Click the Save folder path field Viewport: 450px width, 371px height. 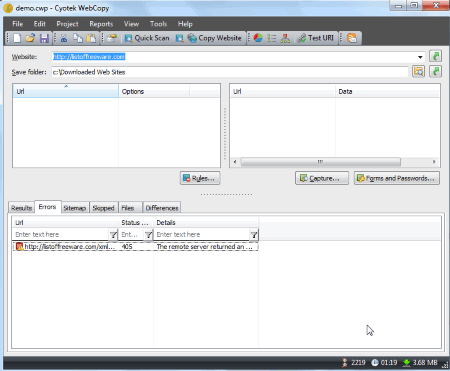click(230, 72)
